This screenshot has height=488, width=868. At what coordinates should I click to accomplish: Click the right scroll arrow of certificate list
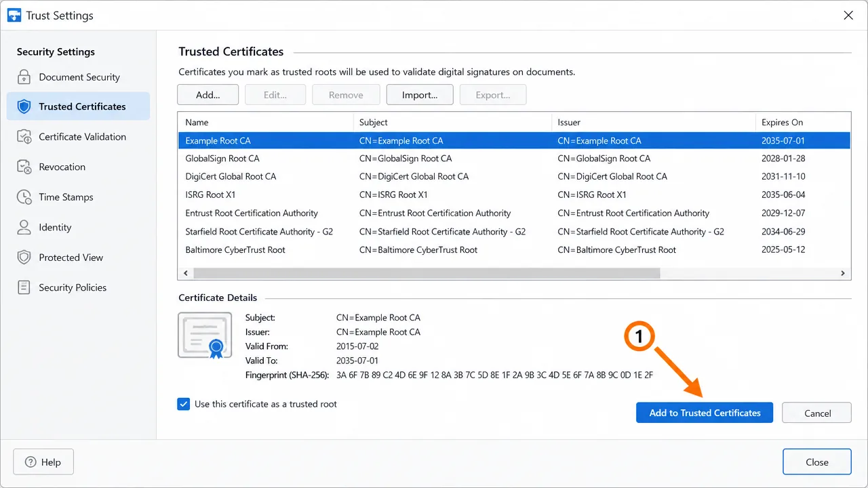(843, 273)
